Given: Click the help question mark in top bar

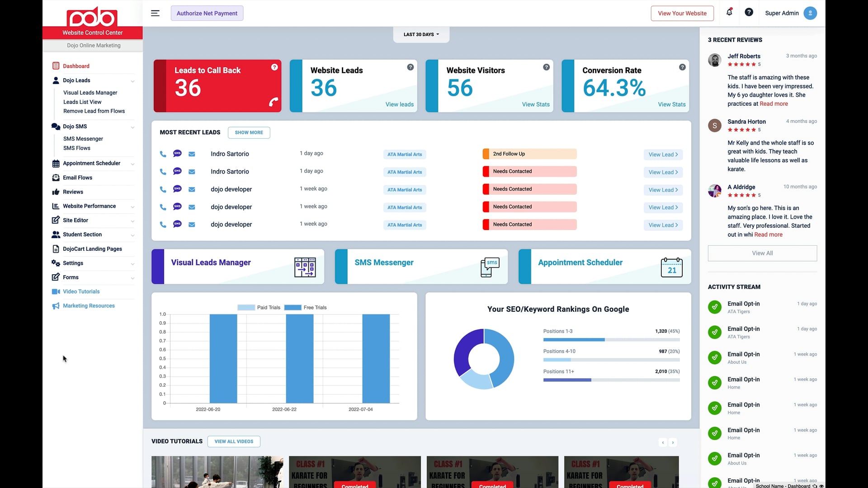Looking at the screenshot, I should click(x=749, y=12).
